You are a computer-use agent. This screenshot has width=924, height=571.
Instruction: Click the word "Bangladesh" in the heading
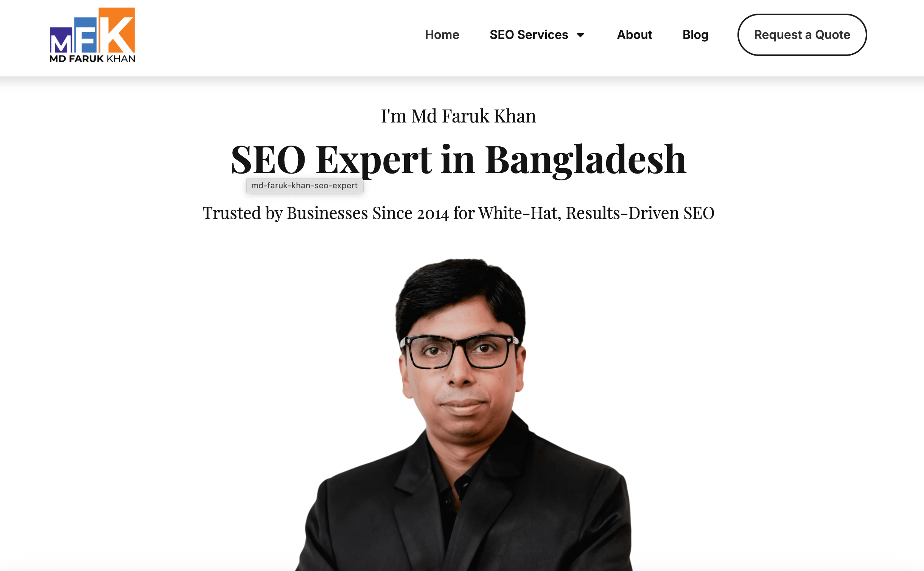586,160
